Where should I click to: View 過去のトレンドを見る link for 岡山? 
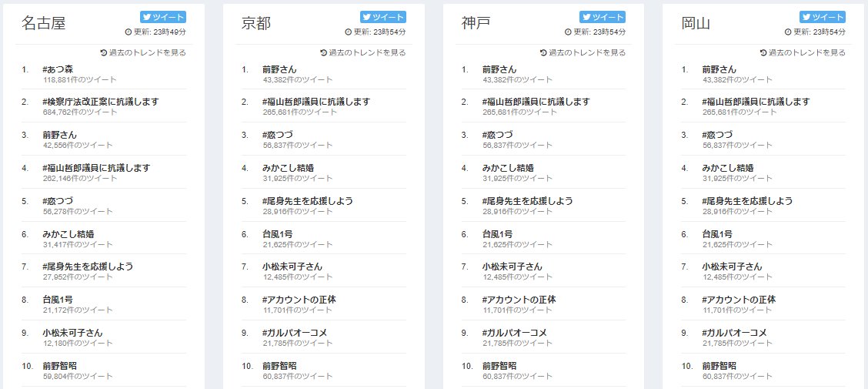(x=803, y=52)
